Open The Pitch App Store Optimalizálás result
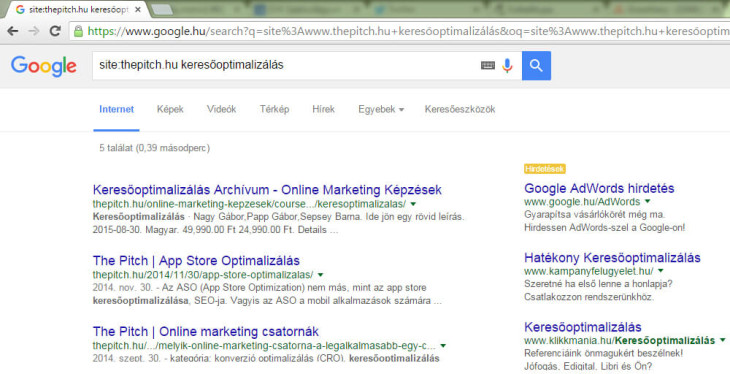This screenshot has height=374, width=730. coord(196,261)
